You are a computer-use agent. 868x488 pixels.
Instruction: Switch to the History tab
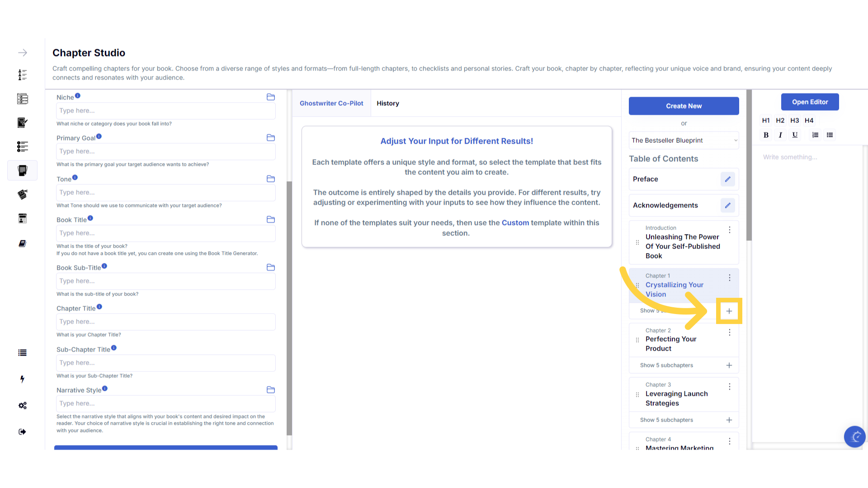387,103
